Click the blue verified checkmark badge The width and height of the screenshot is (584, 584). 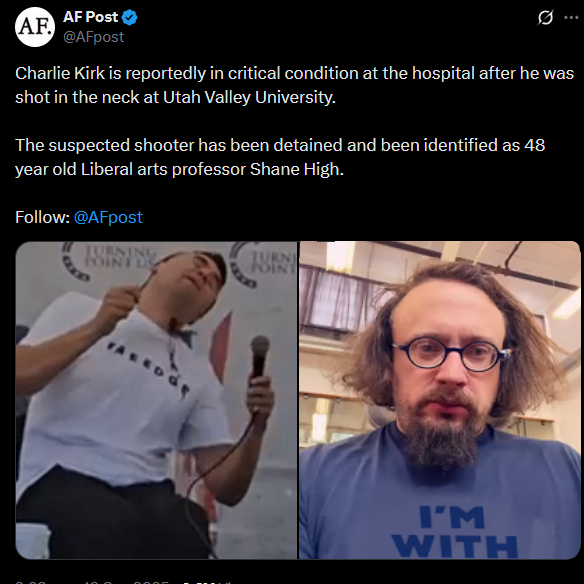(x=130, y=18)
